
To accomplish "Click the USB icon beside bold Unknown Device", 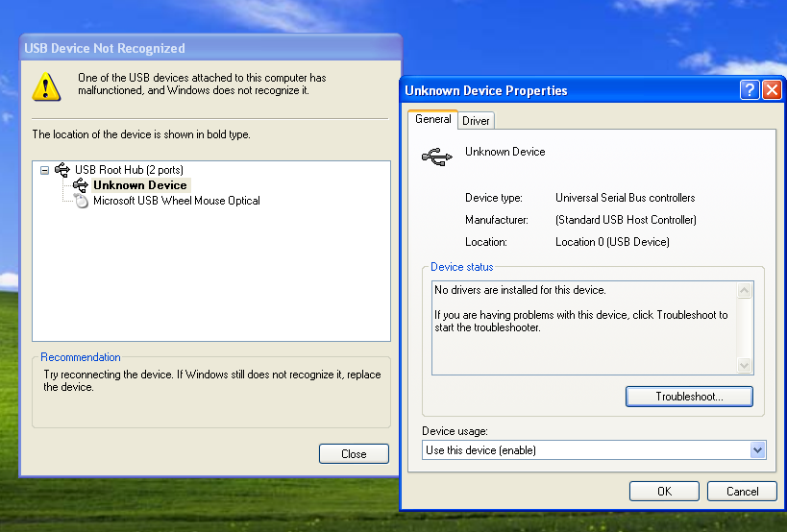I will click(81, 185).
